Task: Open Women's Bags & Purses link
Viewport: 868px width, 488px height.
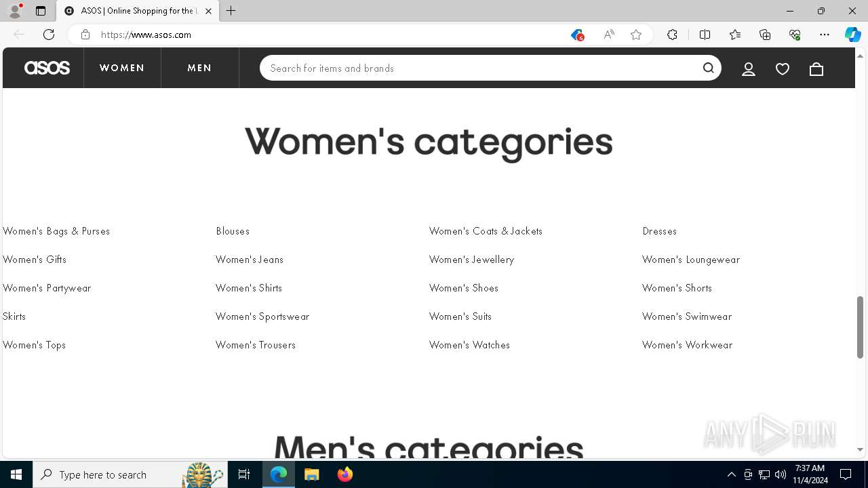Action: pos(56,231)
